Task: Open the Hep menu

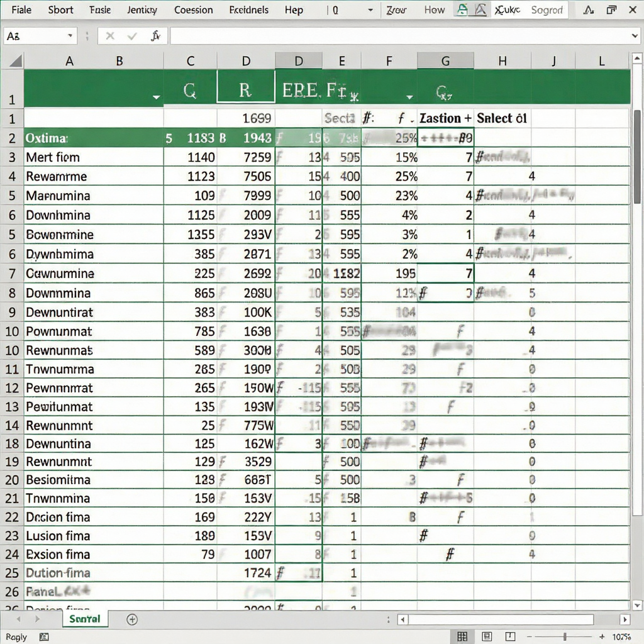Action: click(294, 10)
